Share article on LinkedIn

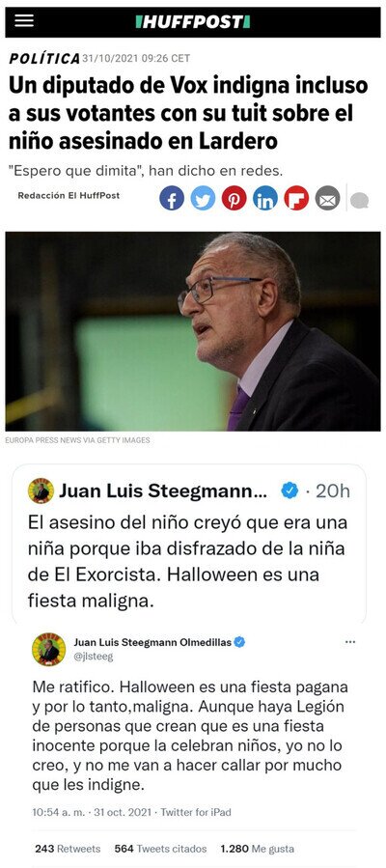click(265, 198)
